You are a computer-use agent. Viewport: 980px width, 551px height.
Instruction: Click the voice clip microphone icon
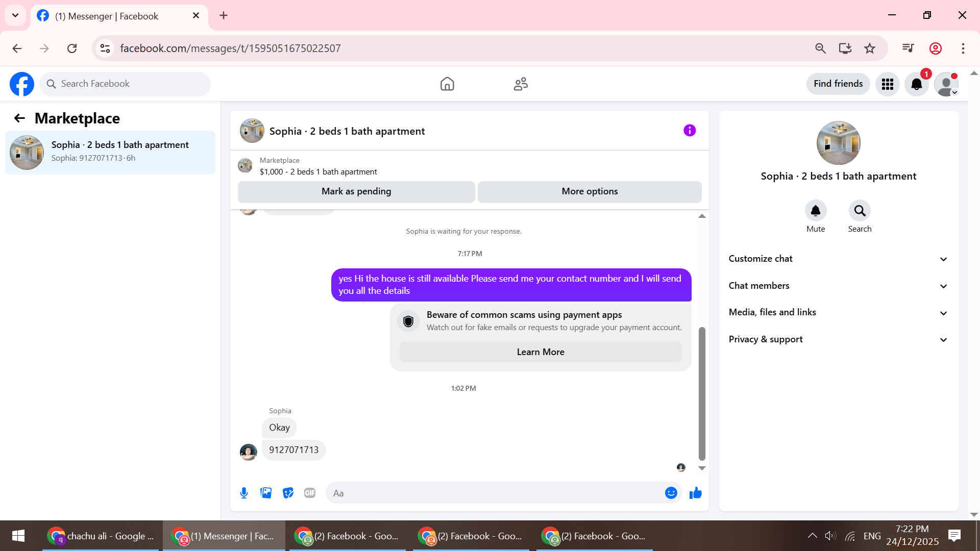coord(244,493)
